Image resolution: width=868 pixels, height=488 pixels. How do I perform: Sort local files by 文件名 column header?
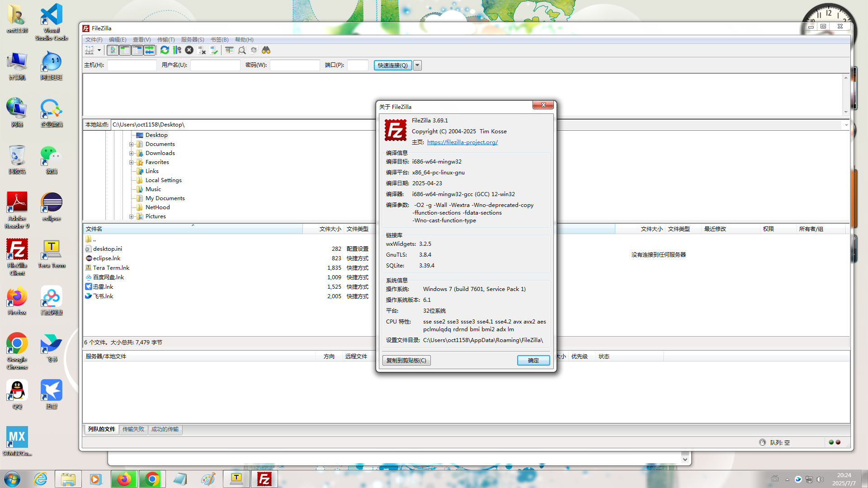pyautogui.click(x=193, y=229)
